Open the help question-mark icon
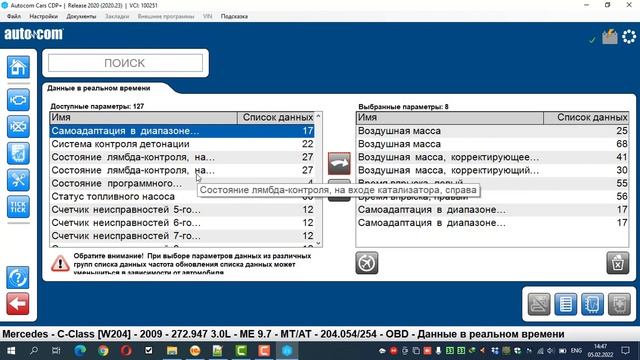This screenshot has height=360, width=640. (x=18, y=278)
